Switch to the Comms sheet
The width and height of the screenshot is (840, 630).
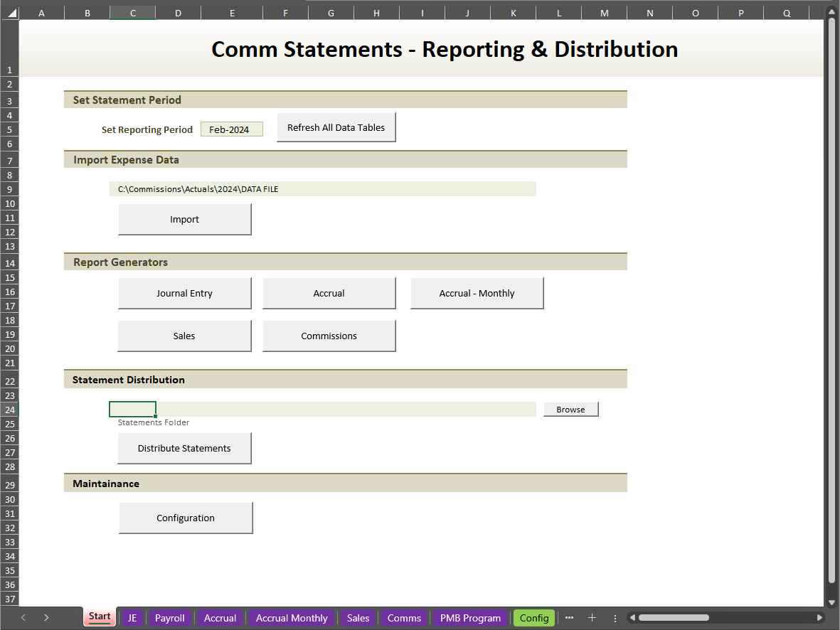403,618
